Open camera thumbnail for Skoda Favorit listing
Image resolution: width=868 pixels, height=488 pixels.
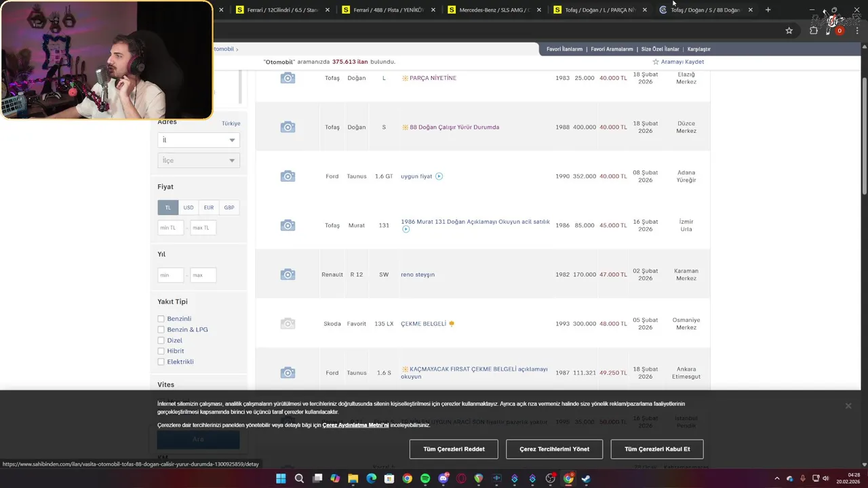[x=288, y=323]
